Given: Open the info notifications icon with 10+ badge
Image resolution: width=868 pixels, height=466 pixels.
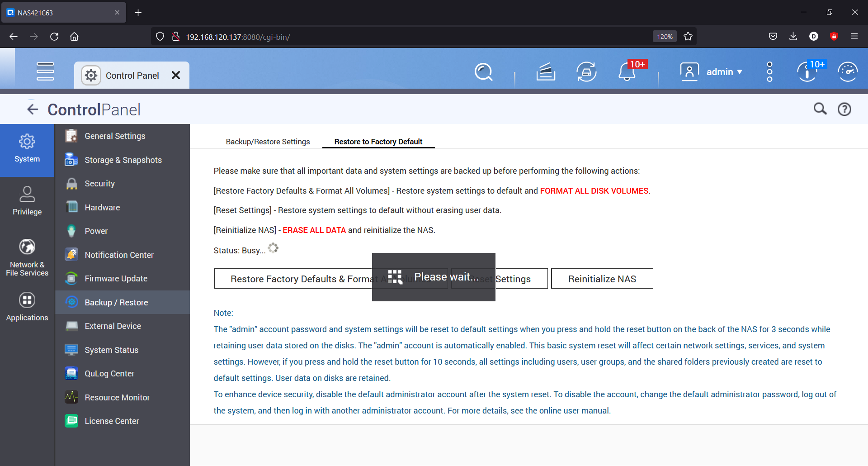Looking at the screenshot, I should coord(807,71).
